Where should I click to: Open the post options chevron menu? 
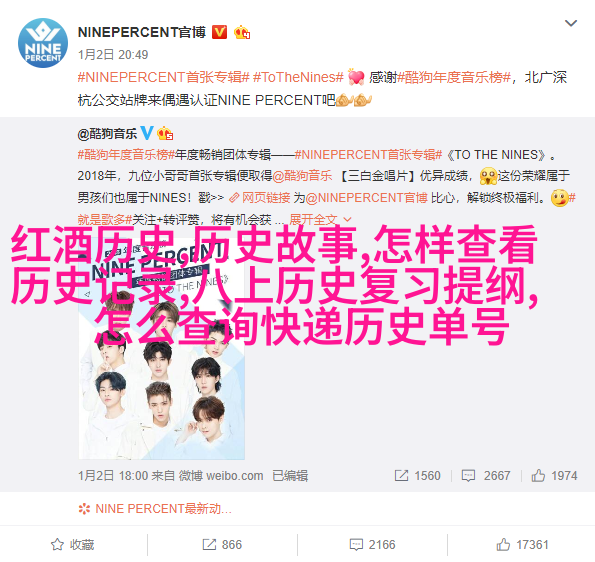(x=571, y=23)
